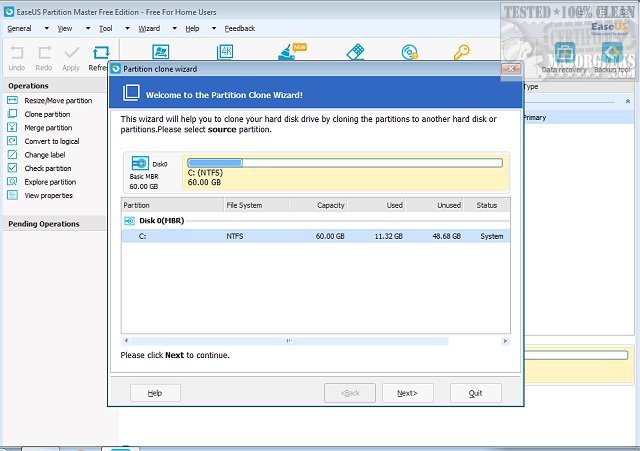Open the Help menu
The width and height of the screenshot is (640, 451).
(x=192, y=29)
